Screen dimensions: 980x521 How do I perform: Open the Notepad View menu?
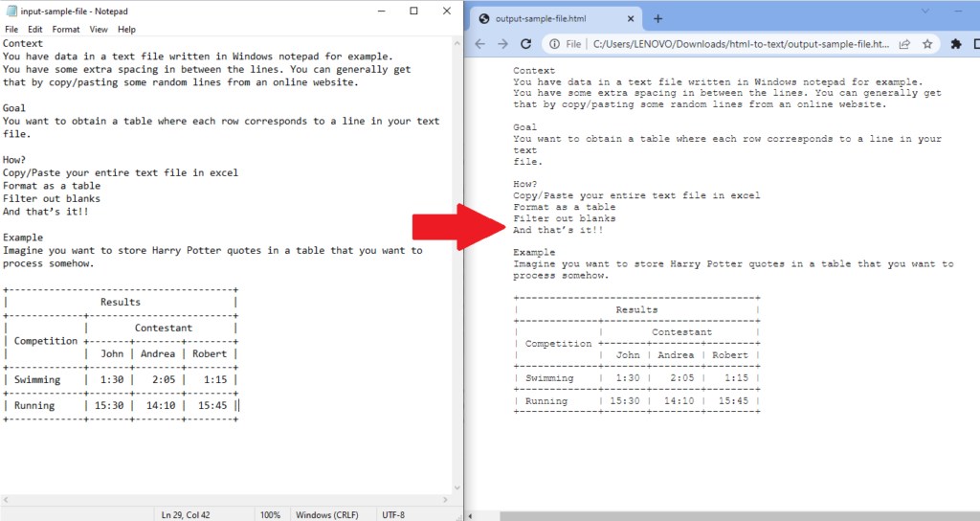99,30
